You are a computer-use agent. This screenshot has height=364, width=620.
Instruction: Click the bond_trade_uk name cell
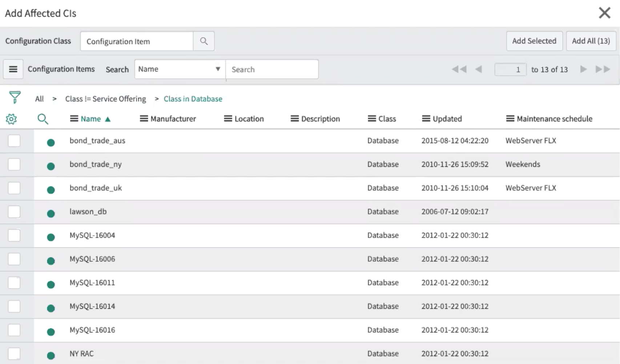tap(96, 188)
